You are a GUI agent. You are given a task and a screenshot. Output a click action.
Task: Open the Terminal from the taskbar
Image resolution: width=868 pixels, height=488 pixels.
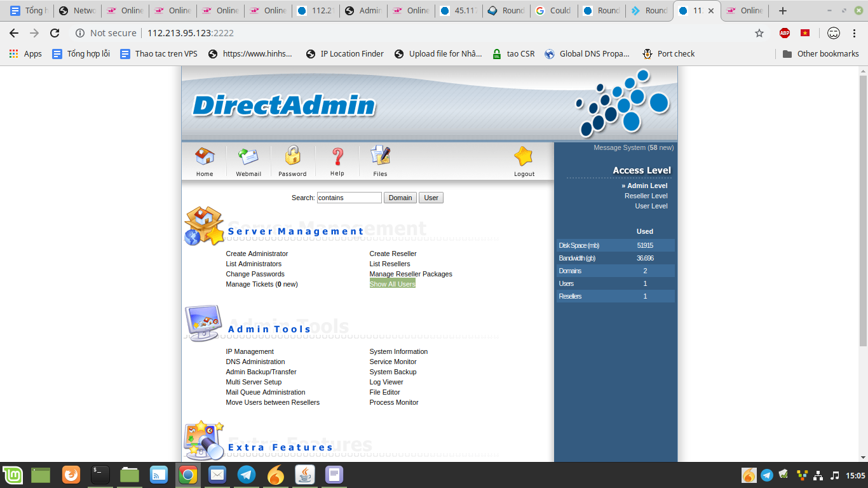pyautogui.click(x=100, y=475)
